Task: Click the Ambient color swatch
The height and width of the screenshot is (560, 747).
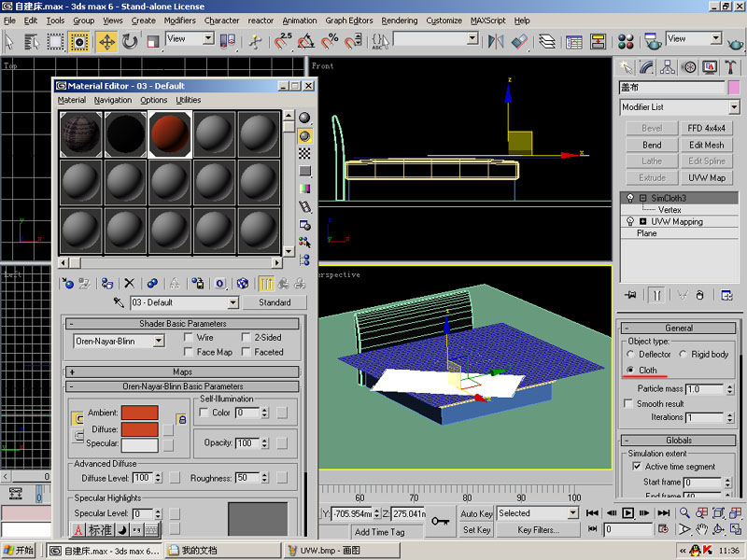Action: point(139,413)
